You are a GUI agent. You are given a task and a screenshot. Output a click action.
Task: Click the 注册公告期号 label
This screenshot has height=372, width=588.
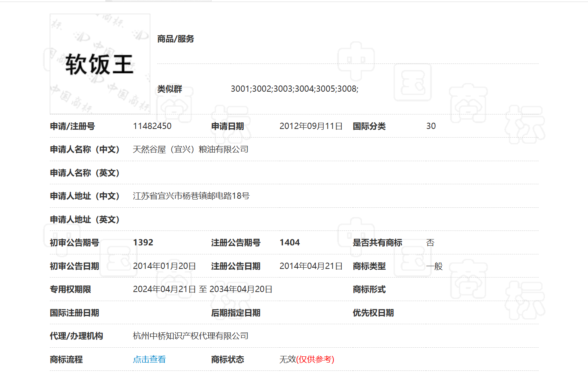tap(236, 243)
